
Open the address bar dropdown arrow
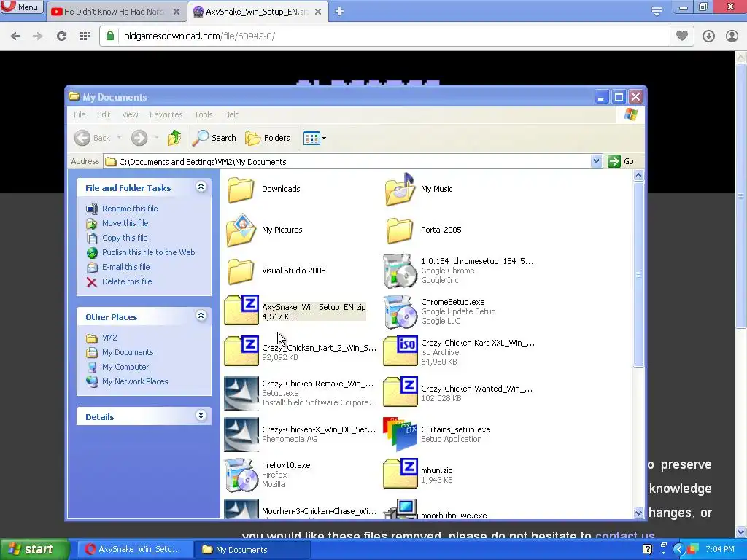tap(596, 161)
